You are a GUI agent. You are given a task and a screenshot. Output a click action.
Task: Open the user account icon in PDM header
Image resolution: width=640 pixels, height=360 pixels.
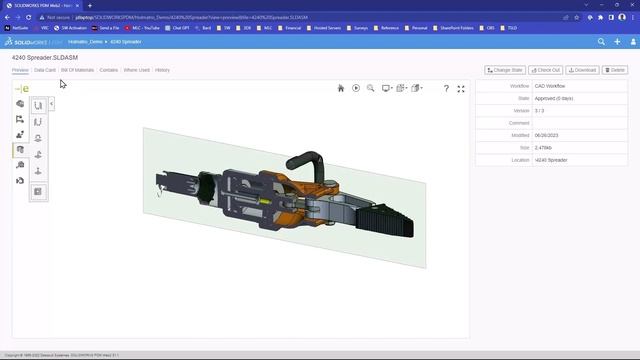(x=633, y=42)
